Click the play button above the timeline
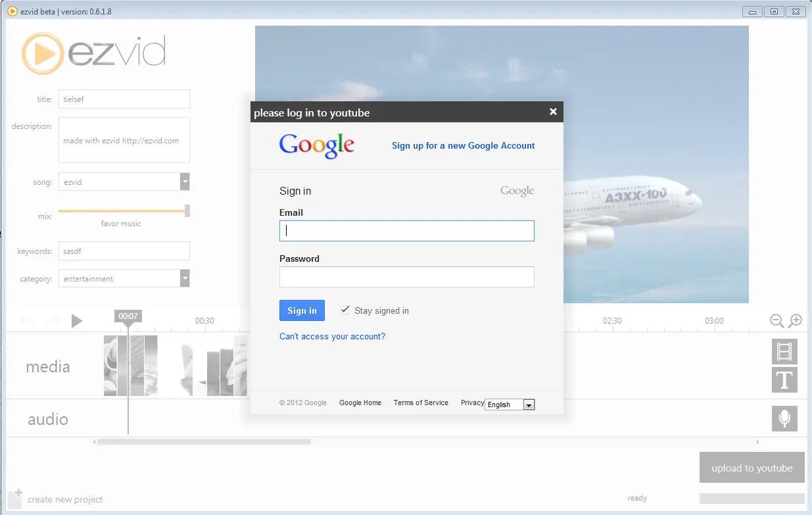The height and width of the screenshot is (515, 812). 77,321
